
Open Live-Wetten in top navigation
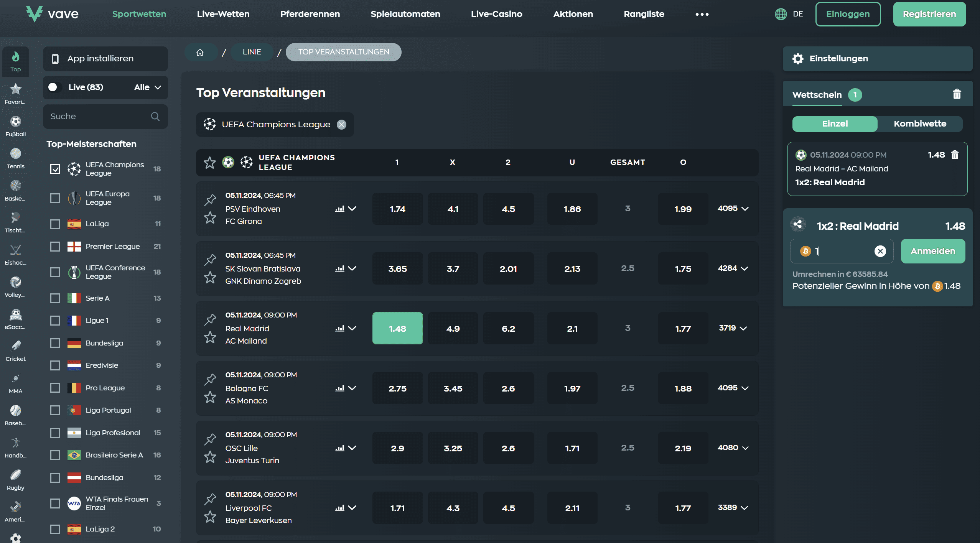(x=223, y=14)
